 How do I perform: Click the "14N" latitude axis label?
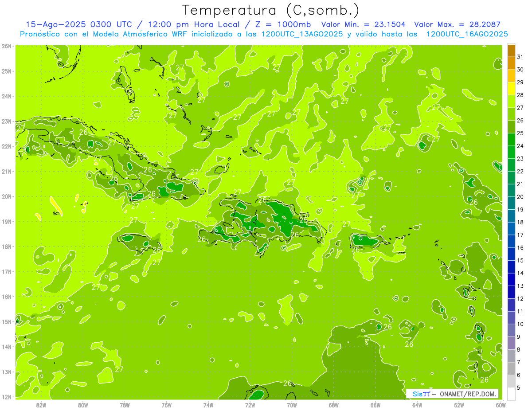[7, 347]
